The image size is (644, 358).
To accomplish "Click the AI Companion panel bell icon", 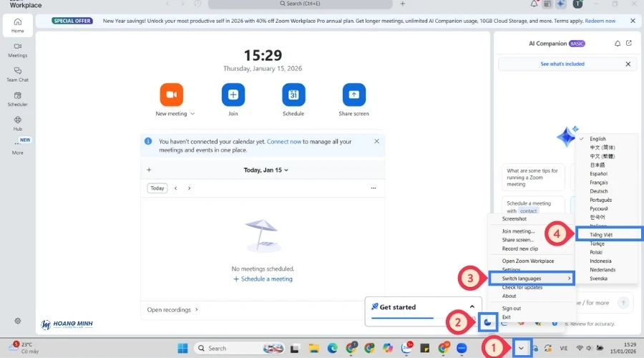I will coord(618,43).
